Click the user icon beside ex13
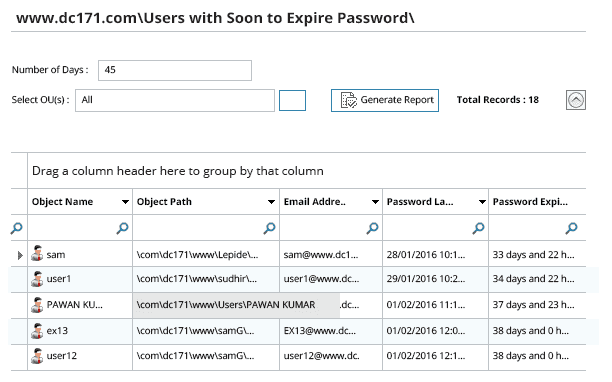The image size is (612, 382). click(x=37, y=331)
